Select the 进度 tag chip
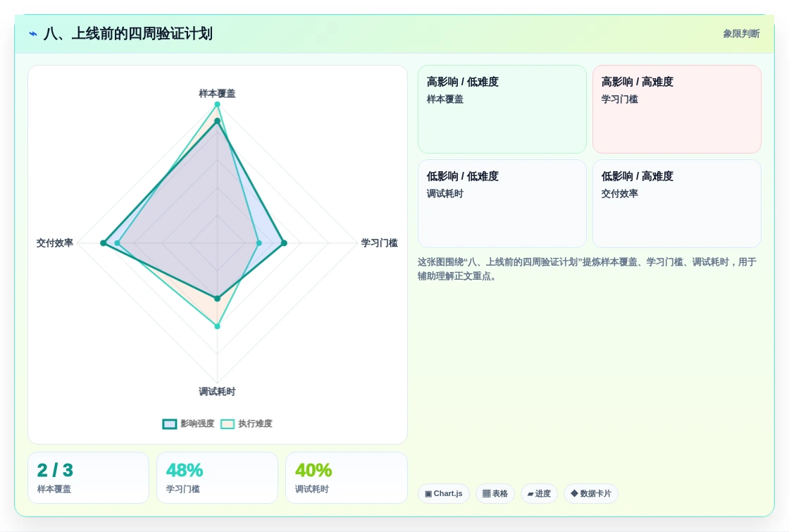The image size is (789, 532). (x=539, y=494)
